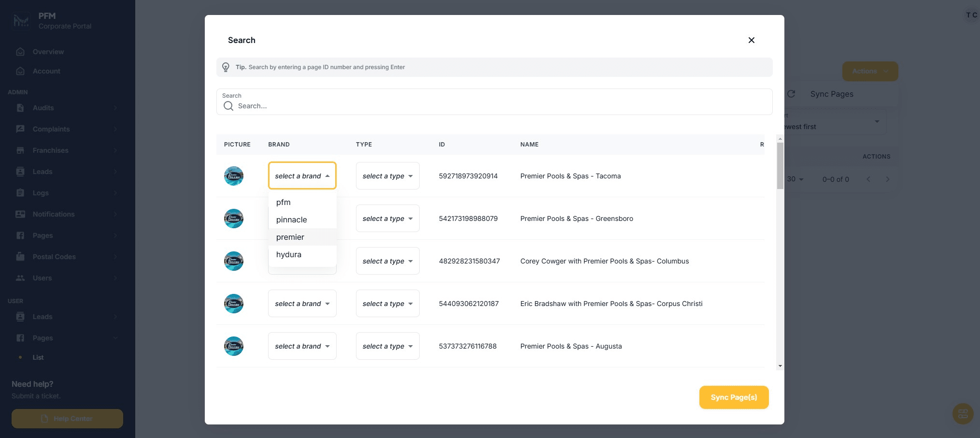Open type dropdown for Tacoma row
Viewport: 980px width, 438px height.
[387, 176]
